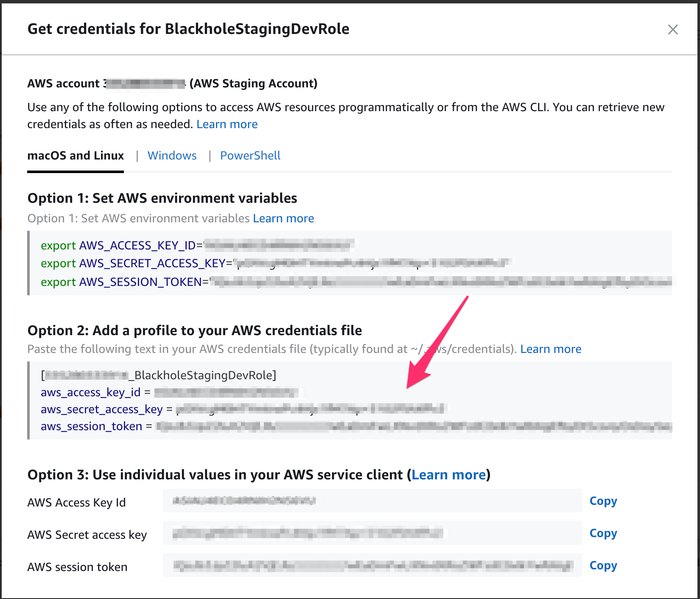The height and width of the screenshot is (599, 700).
Task: Switch to the Windows tab
Action: pyautogui.click(x=172, y=156)
